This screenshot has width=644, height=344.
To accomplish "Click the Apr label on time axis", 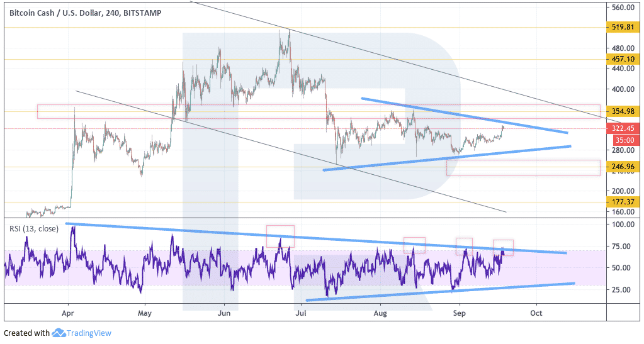I will (x=68, y=313).
